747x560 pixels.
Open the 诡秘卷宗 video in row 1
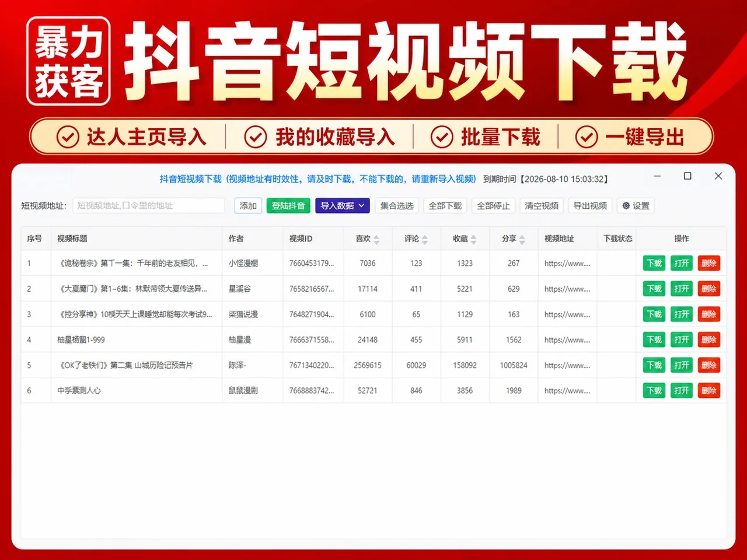point(682,264)
